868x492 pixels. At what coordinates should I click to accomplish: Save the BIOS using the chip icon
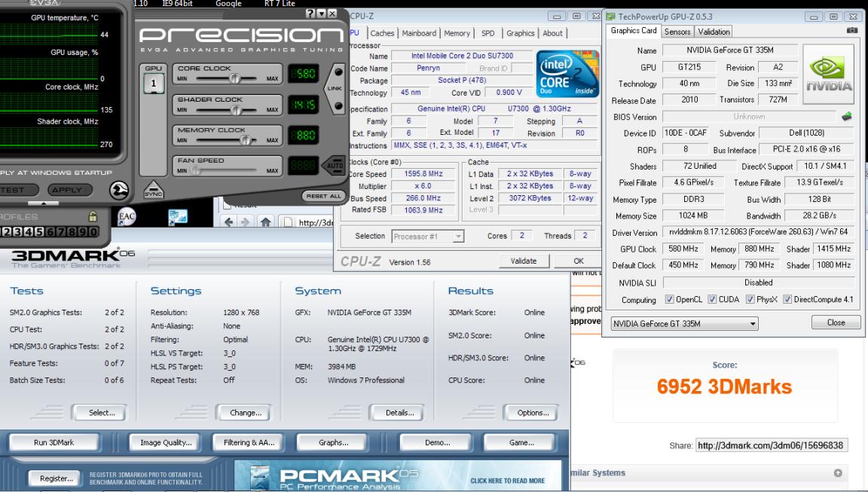[x=846, y=116]
